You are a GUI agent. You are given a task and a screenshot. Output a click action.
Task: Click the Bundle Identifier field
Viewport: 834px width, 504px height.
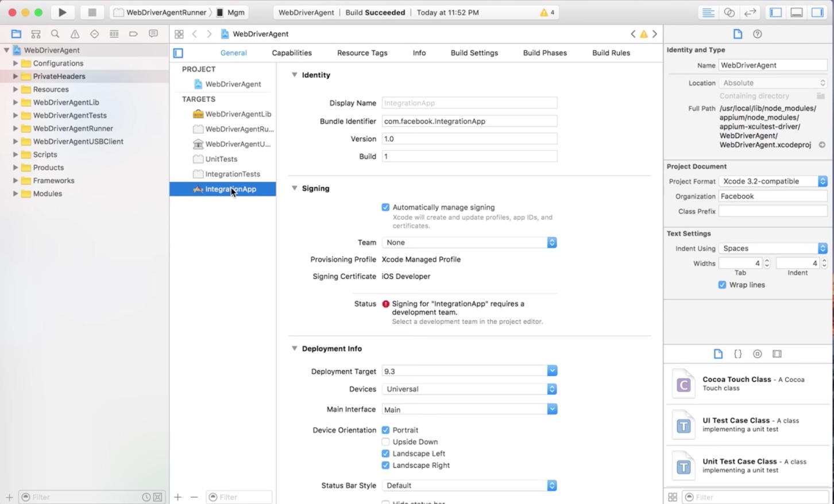469,121
